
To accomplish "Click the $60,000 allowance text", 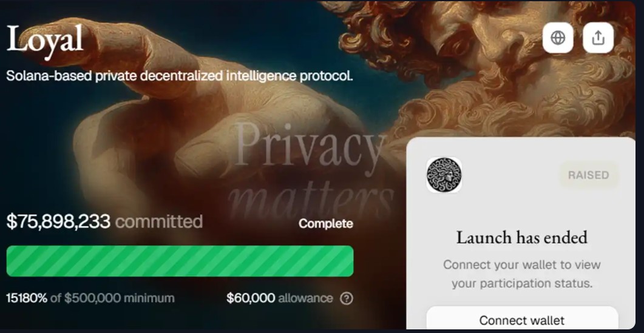I will 279,298.
